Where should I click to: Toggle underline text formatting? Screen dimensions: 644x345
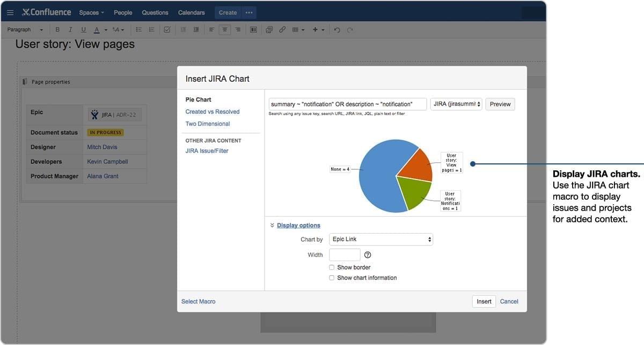click(83, 30)
